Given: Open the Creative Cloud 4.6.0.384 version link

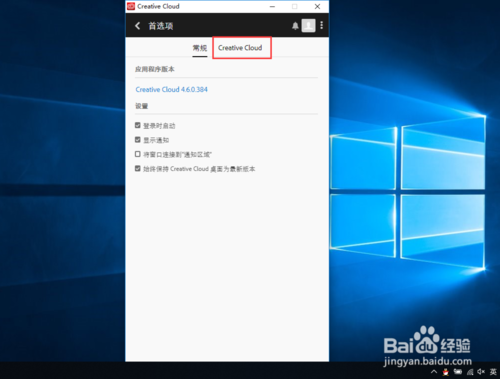Looking at the screenshot, I should 171,89.
